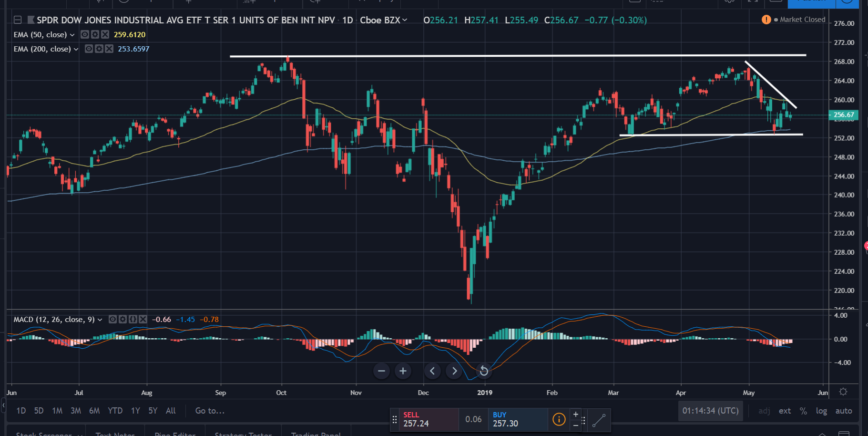The image size is (868, 436).
Task: Collapse the left panel with side chevron
Action: tap(3, 405)
